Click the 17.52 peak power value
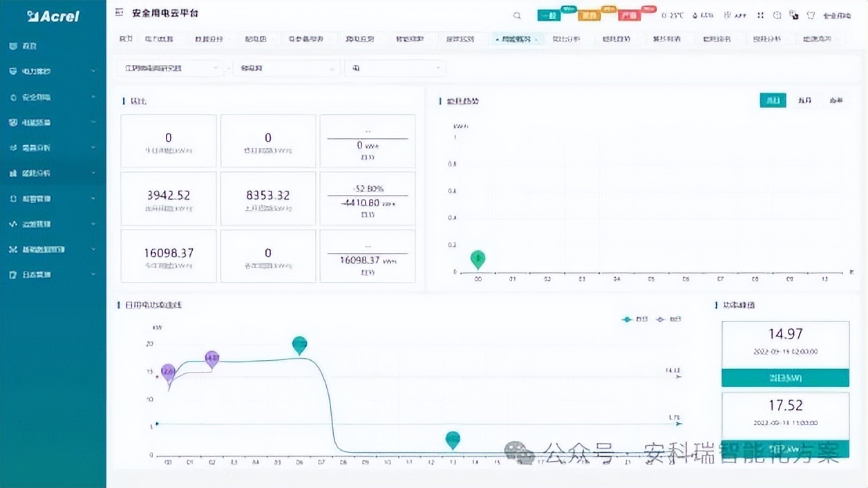Viewport: 868px width, 488px height. tap(786, 405)
